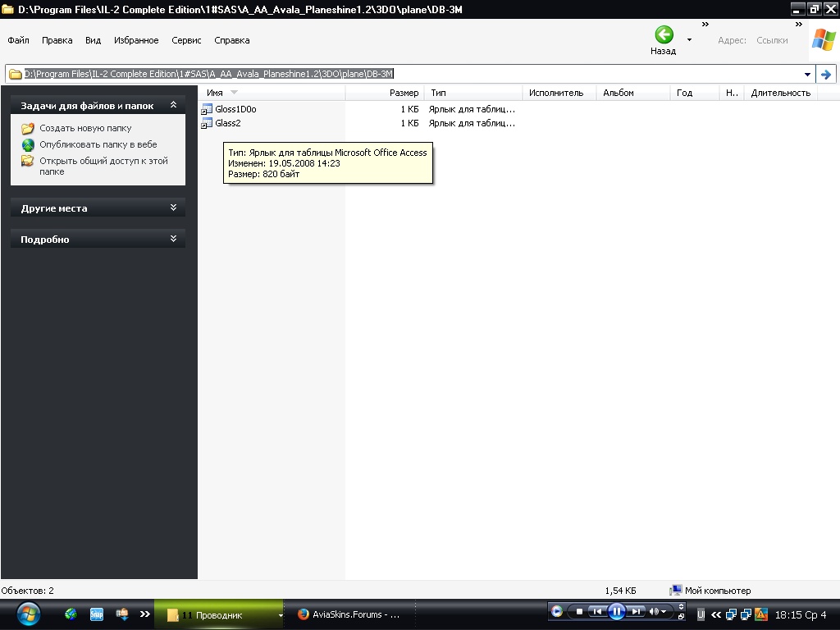Open the Правка menu
The width and height of the screenshot is (840, 630).
tap(57, 40)
